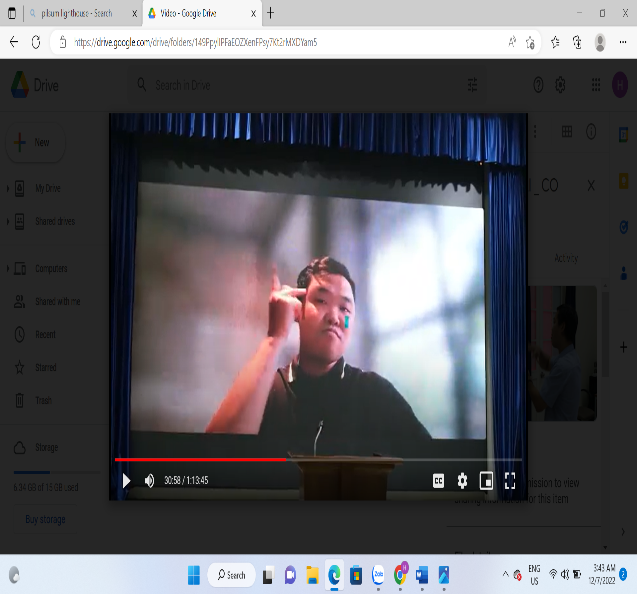Click the New button in Drive
This screenshot has width=637, height=594.
point(34,142)
